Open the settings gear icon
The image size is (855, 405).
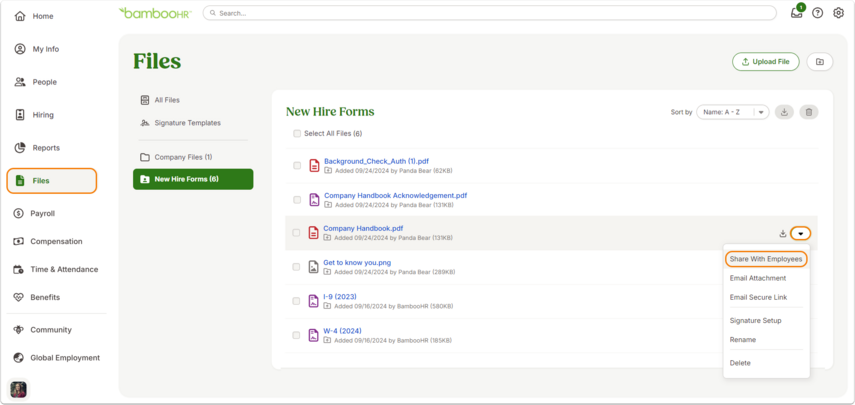pyautogui.click(x=839, y=13)
